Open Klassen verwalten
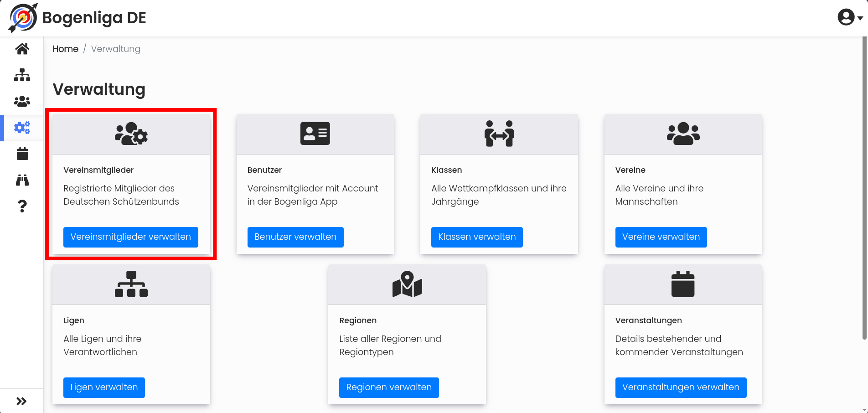 click(477, 237)
